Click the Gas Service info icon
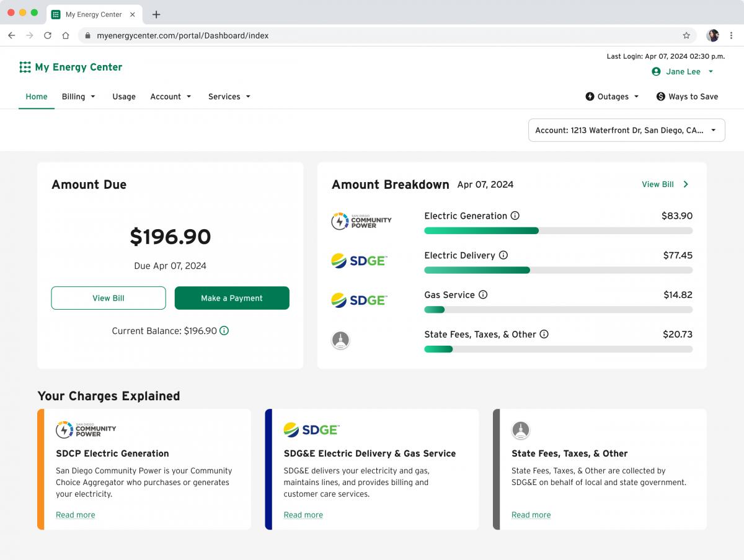Viewport: 744px width, 560px height. (483, 295)
